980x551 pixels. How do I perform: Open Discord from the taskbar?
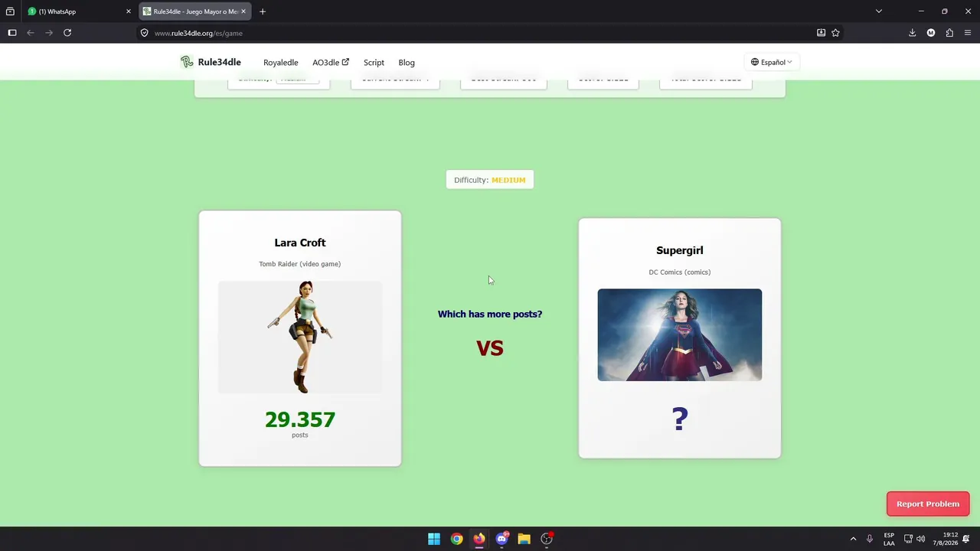coord(501,539)
